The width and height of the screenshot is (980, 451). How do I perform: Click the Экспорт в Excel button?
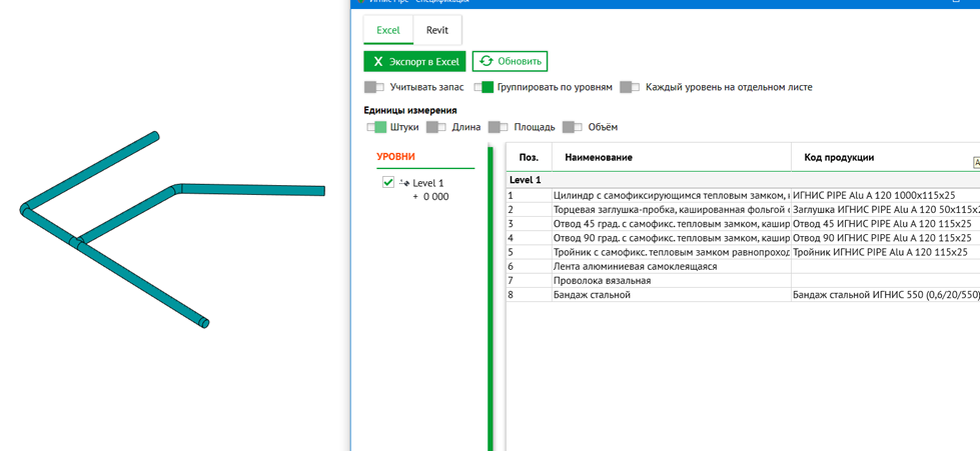pos(415,62)
